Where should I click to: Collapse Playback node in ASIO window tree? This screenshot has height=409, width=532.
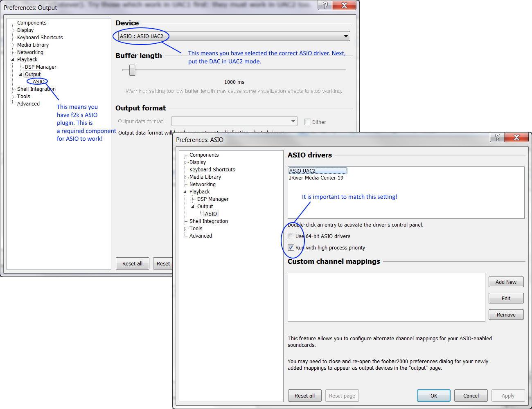185,192
